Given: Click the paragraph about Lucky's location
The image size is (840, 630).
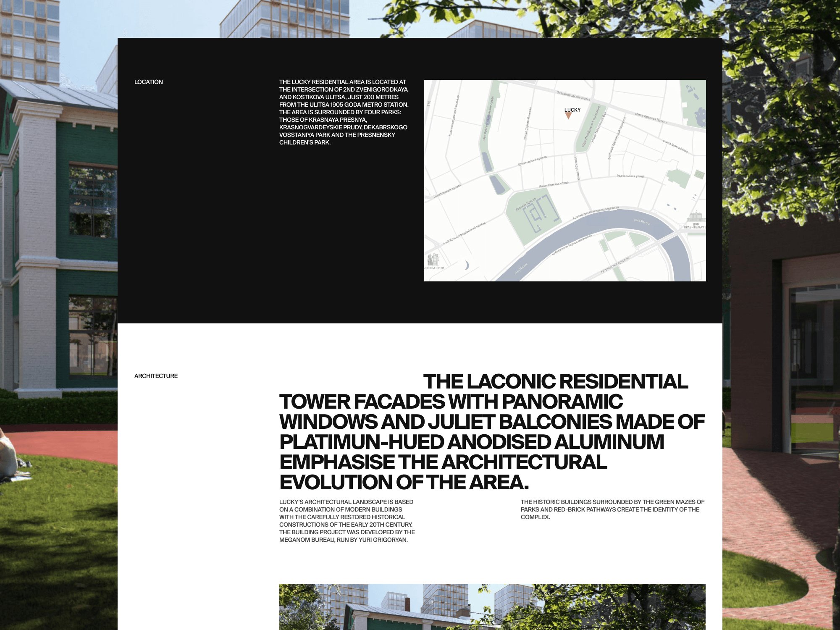Looking at the screenshot, I should pyautogui.click(x=344, y=112).
